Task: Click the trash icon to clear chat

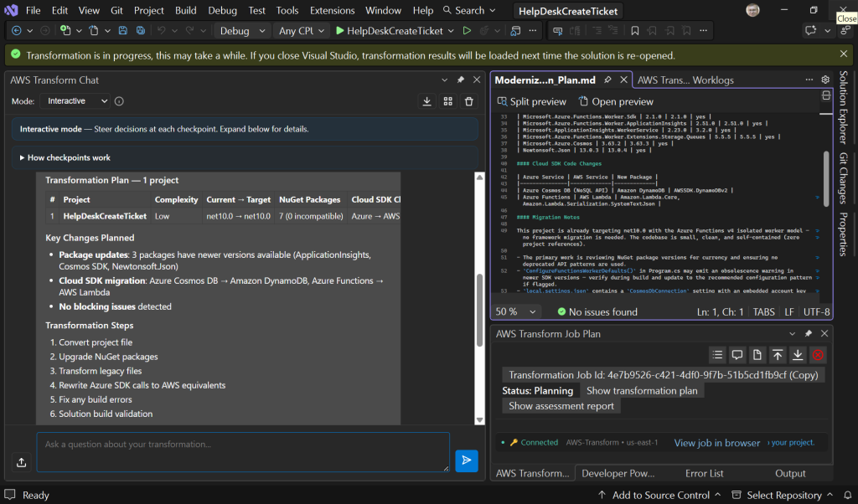Action: (x=469, y=101)
